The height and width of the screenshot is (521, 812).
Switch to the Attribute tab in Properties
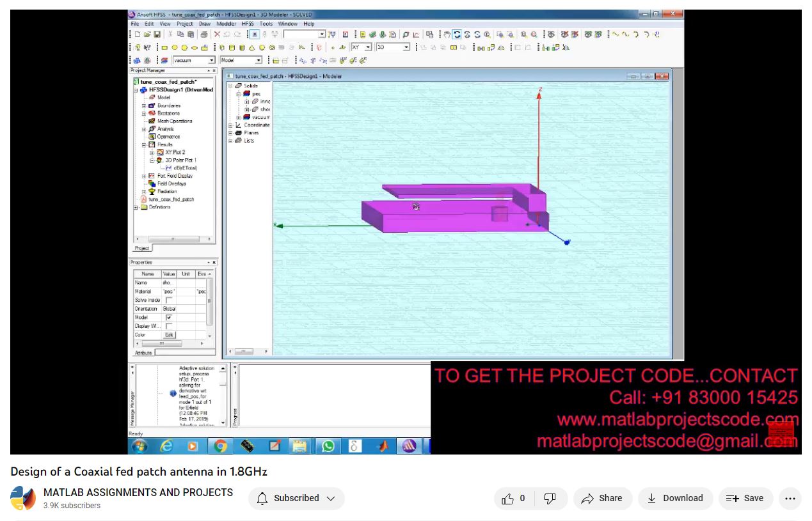[x=143, y=352]
